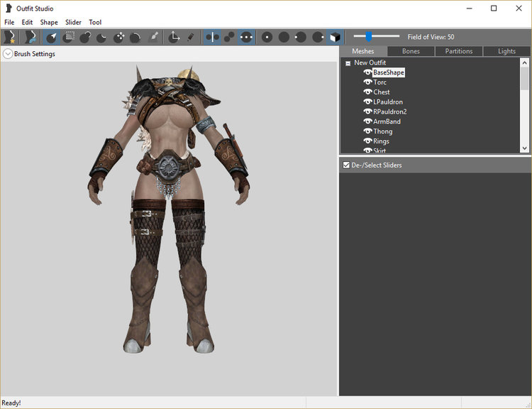
Task: Click the circle icon with left dot
Action: (301, 37)
